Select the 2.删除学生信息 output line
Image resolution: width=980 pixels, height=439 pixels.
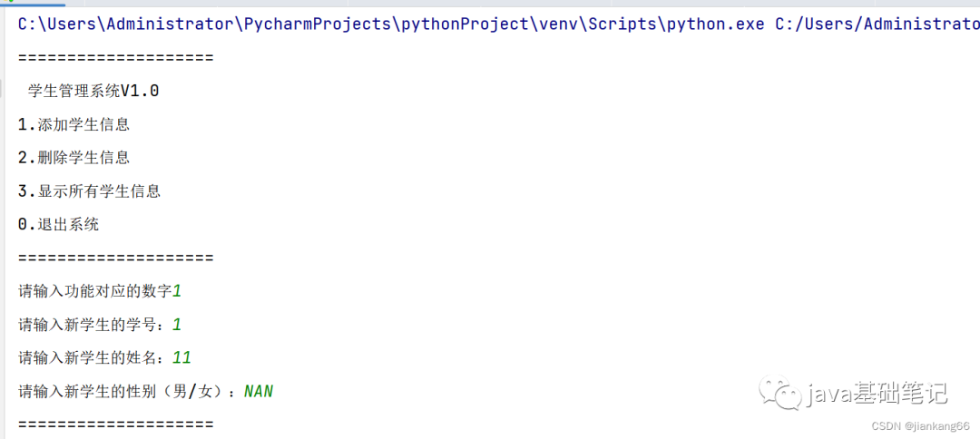click(73, 157)
